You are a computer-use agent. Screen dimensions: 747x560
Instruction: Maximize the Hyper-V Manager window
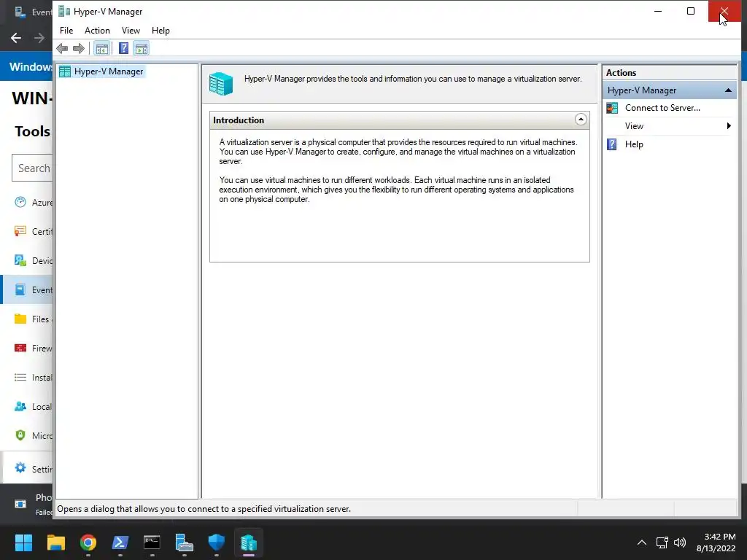(x=690, y=11)
